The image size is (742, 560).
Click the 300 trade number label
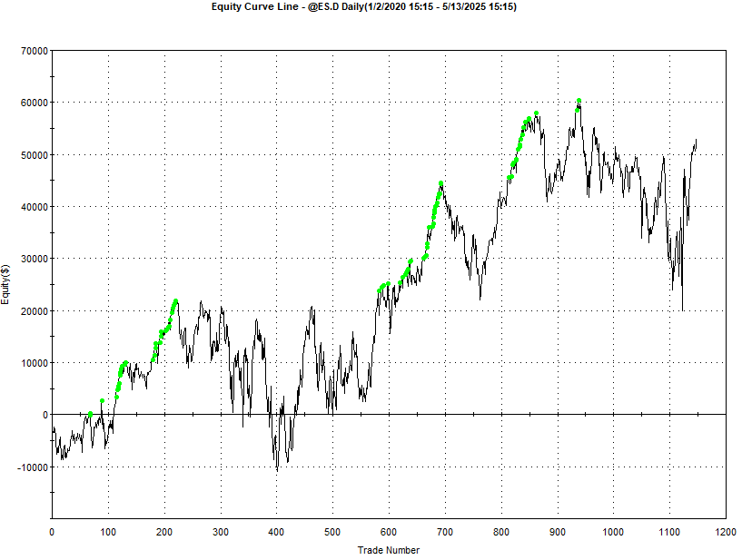coord(221,532)
